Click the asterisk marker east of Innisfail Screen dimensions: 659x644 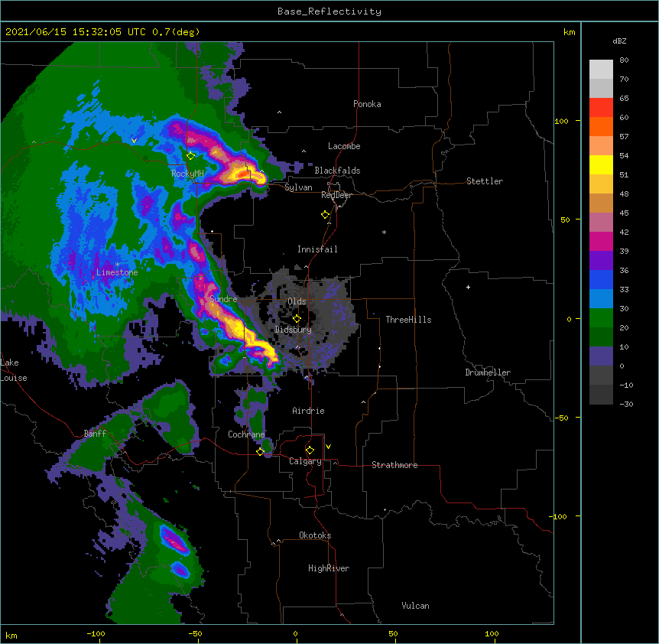click(x=384, y=233)
